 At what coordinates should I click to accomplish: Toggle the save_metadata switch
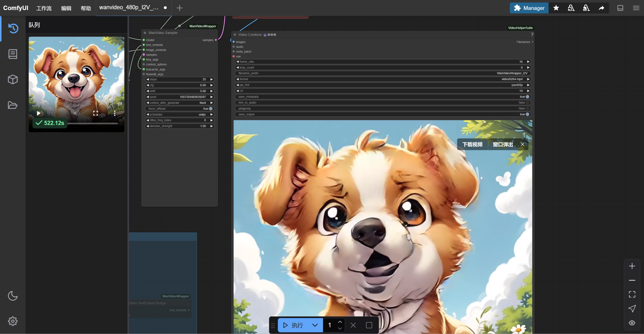pyautogui.click(x=527, y=97)
